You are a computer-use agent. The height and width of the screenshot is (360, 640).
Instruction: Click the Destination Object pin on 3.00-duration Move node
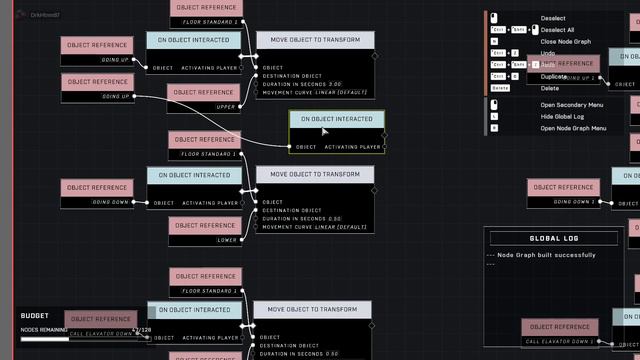pos(256,76)
